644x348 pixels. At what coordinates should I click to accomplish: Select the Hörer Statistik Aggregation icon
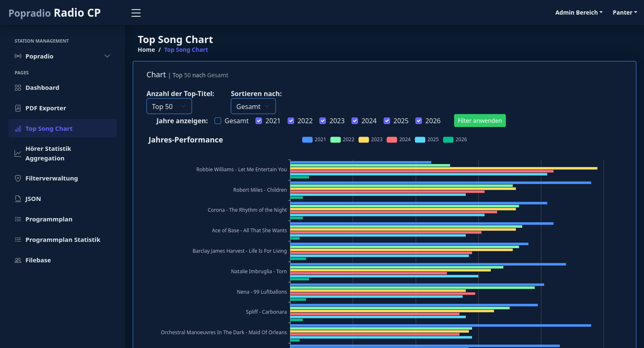tap(18, 153)
